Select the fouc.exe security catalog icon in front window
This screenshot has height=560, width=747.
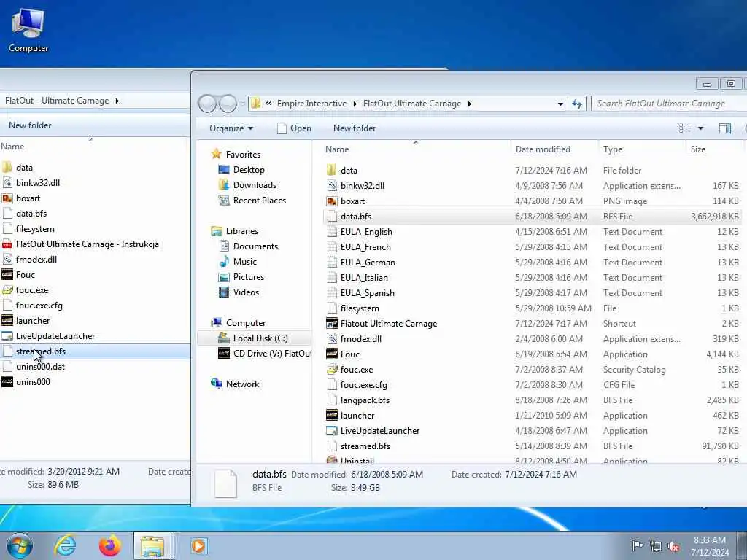pyautogui.click(x=332, y=370)
